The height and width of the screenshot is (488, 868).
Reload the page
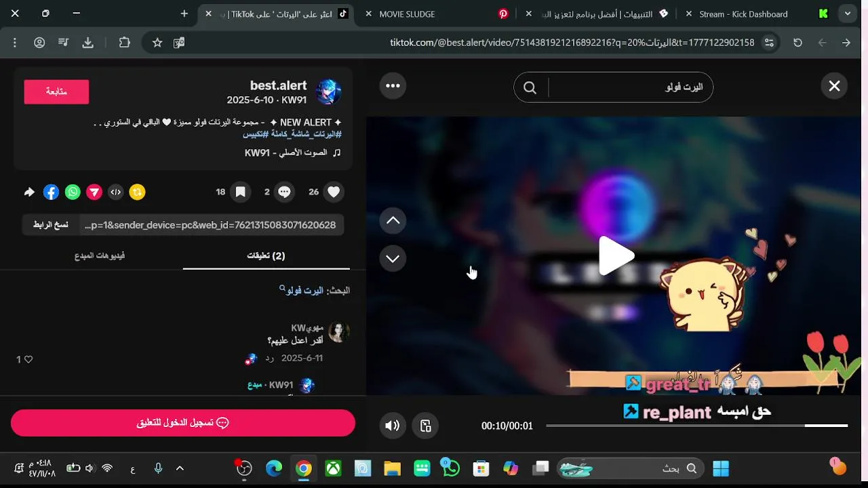[x=798, y=43]
